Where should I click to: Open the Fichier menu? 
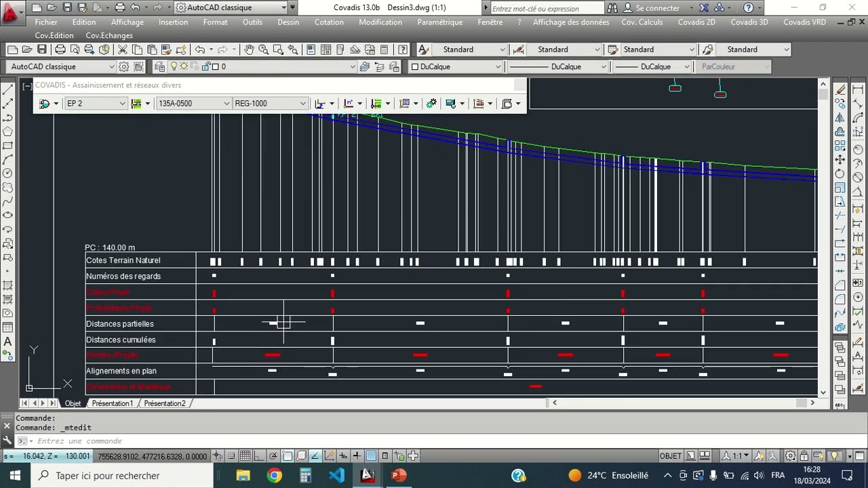coord(46,22)
